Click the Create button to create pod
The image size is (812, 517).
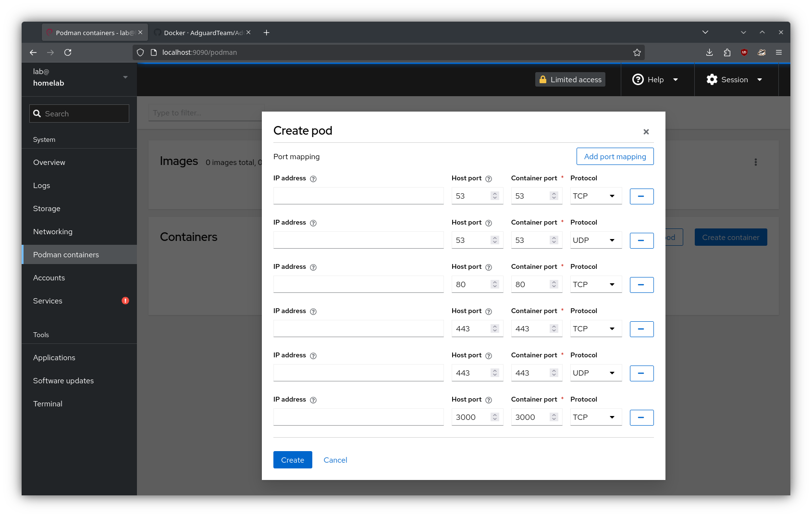(x=292, y=460)
